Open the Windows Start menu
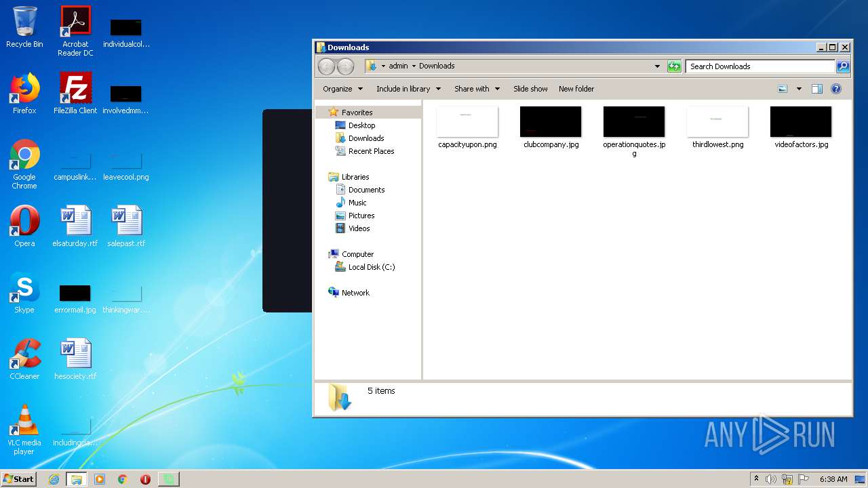Screen dimensions: 868x488 [19, 479]
